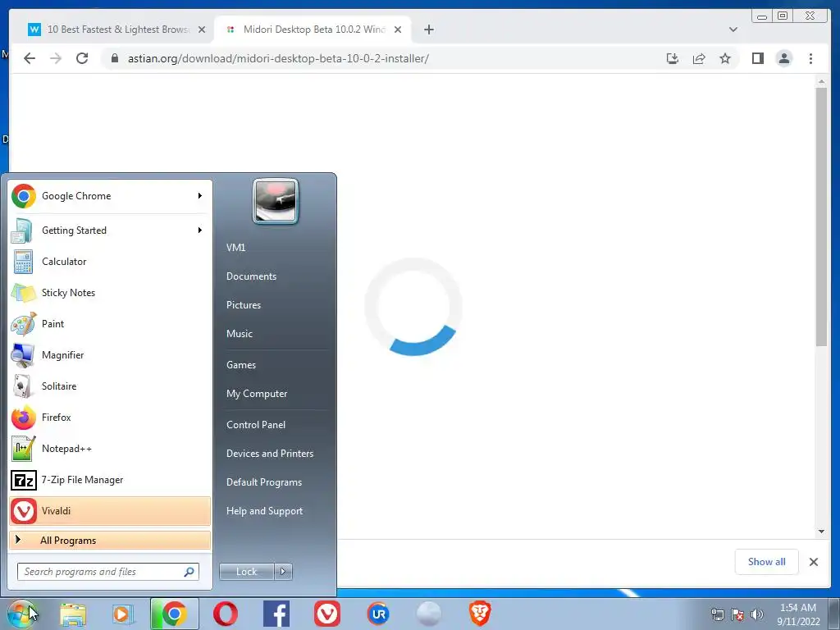This screenshot has height=630, width=840.
Task: Launch the Solitaire game
Action: pos(110,386)
